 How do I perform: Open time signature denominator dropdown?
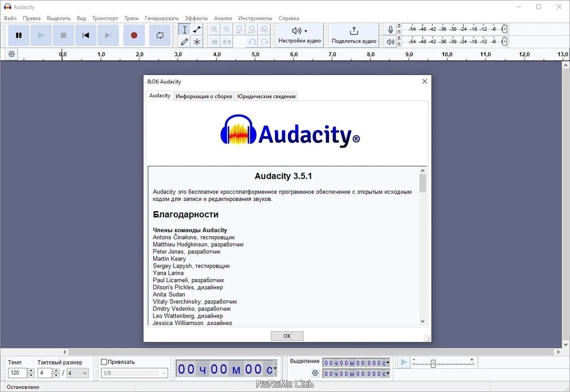77,373
